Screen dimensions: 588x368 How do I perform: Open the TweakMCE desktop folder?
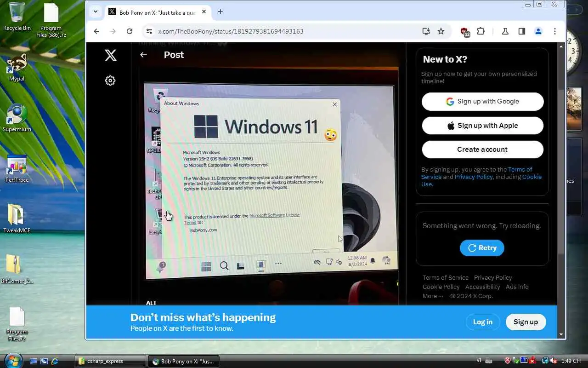[17, 219]
